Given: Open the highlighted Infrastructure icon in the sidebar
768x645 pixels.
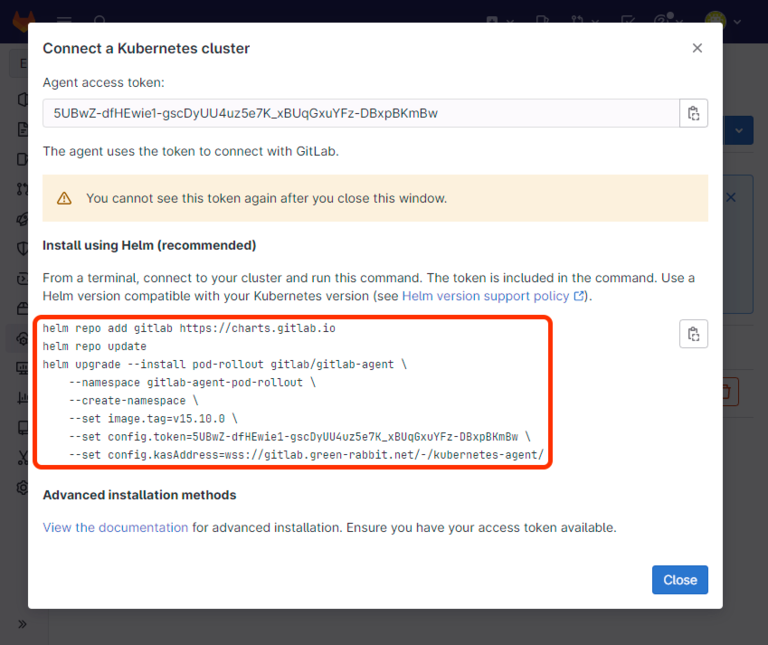Looking at the screenshot, I should (x=22, y=338).
